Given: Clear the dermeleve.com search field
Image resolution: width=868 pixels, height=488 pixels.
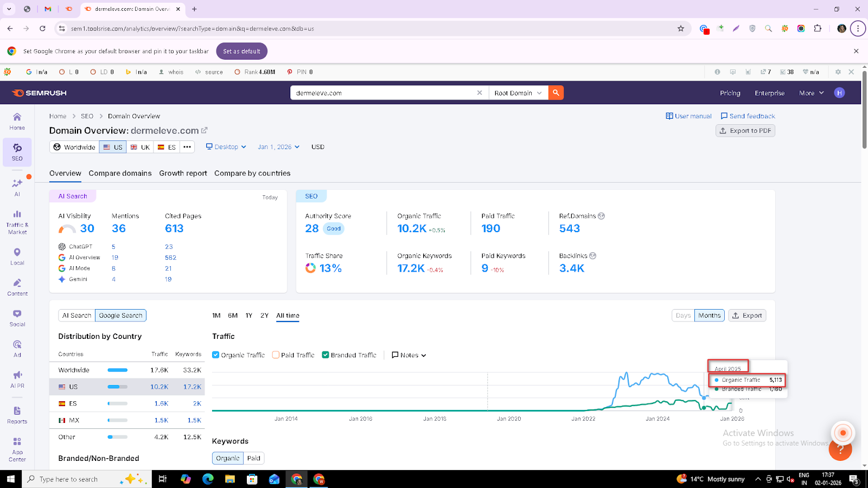Looking at the screenshot, I should (480, 93).
